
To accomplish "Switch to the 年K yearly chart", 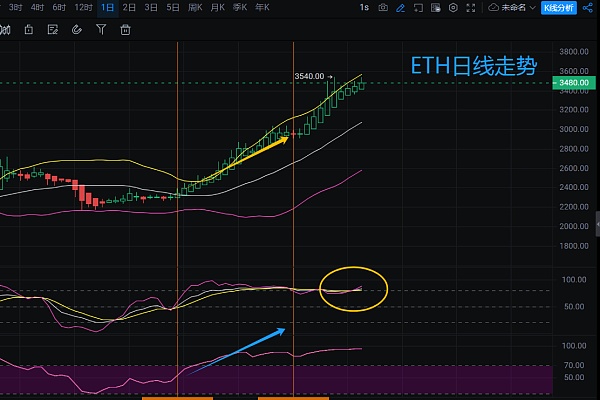I will tap(262, 8).
